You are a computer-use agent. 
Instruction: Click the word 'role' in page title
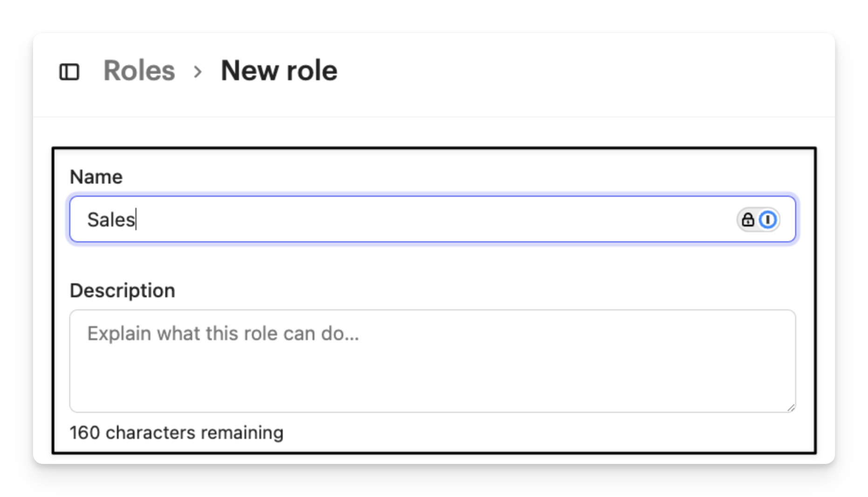point(311,71)
